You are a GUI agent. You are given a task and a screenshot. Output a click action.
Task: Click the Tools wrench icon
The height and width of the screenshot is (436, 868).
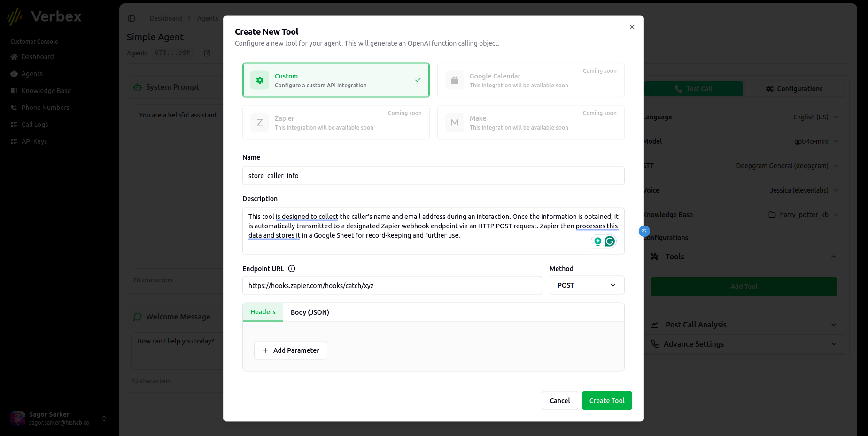click(x=654, y=257)
